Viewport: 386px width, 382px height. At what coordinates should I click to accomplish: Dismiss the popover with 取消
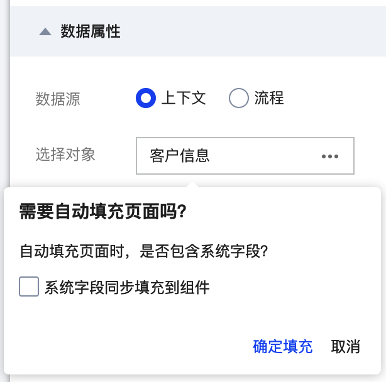(345, 346)
